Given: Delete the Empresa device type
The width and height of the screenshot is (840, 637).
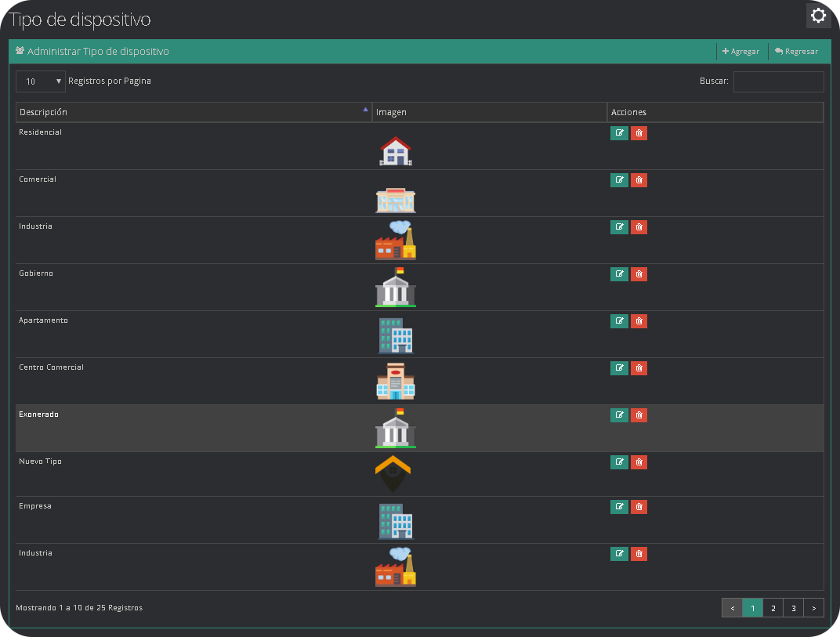Looking at the screenshot, I should 639,507.
